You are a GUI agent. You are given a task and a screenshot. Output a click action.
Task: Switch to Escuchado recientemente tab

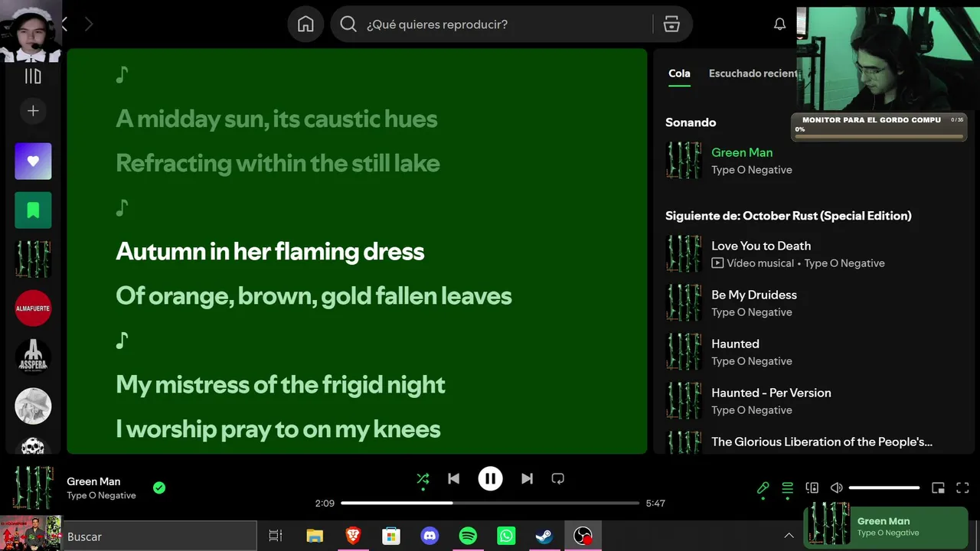pos(753,73)
